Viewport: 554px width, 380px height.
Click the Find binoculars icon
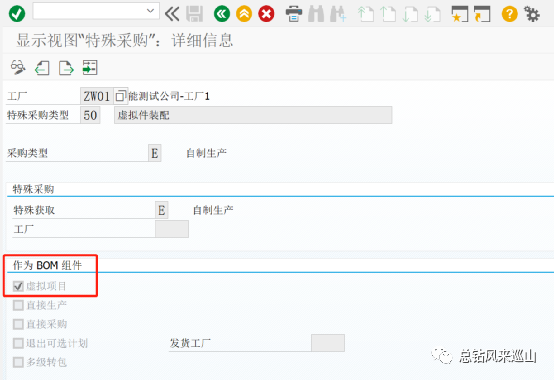pyautogui.click(x=316, y=14)
